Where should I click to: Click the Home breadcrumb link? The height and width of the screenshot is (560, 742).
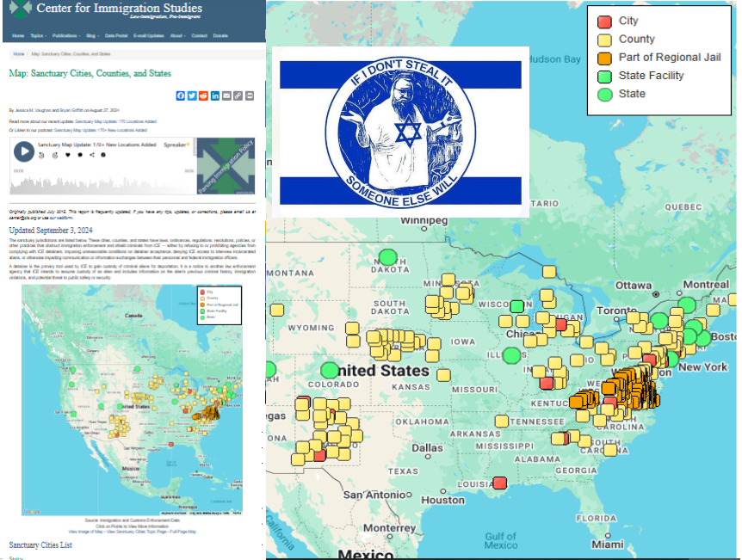[18, 54]
